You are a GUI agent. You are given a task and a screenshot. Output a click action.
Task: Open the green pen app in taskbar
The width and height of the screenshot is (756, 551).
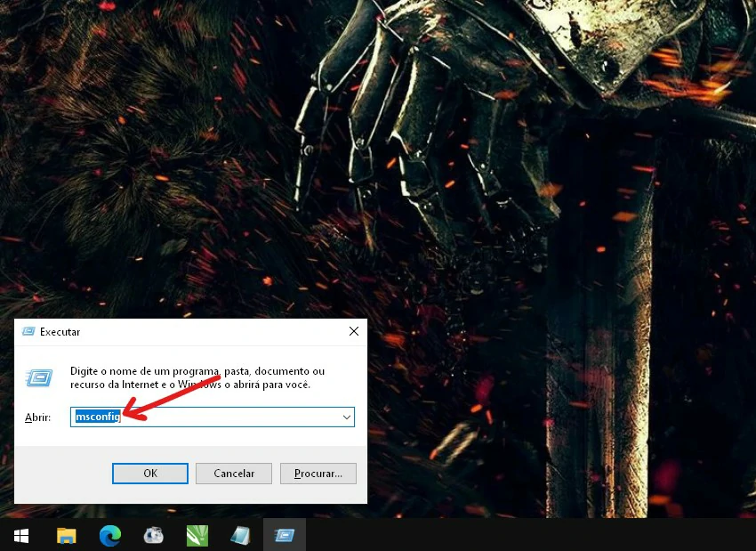coord(197,536)
